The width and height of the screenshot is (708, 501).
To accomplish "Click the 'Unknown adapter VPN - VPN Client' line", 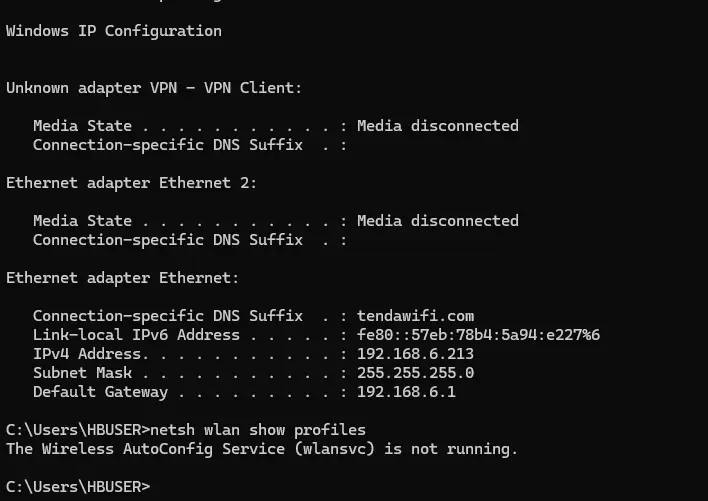I will coord(154,88).
